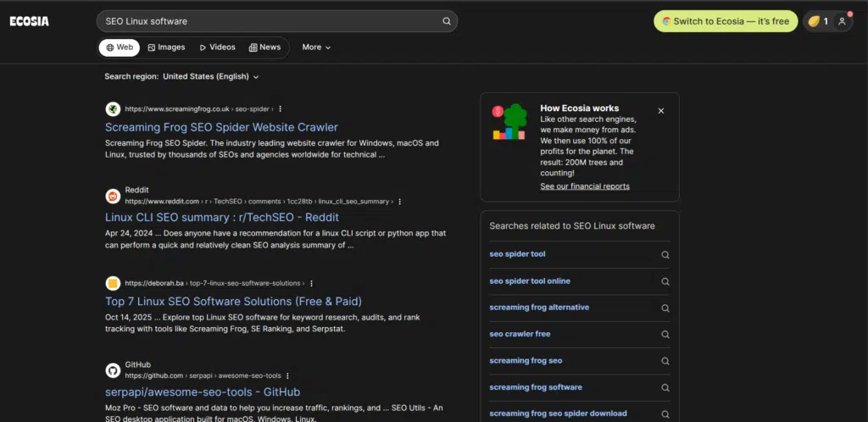Select the Web tab
This screenshot has width=868, height=422.
[120, 47]
